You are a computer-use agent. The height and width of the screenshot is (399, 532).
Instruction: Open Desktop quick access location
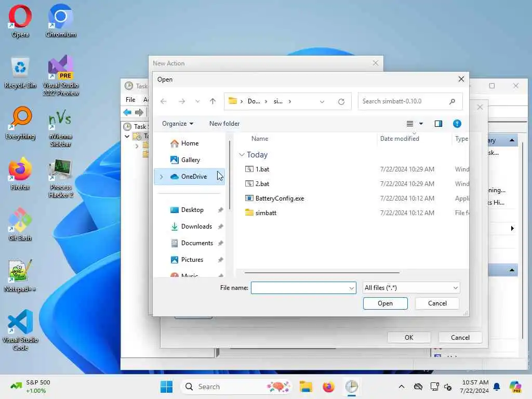189,210
